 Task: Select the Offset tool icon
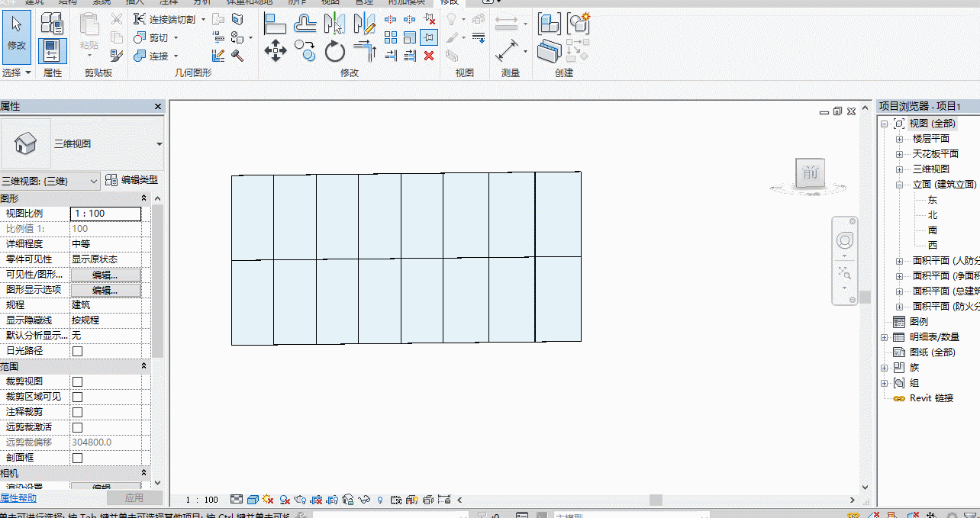click(305, 24)
